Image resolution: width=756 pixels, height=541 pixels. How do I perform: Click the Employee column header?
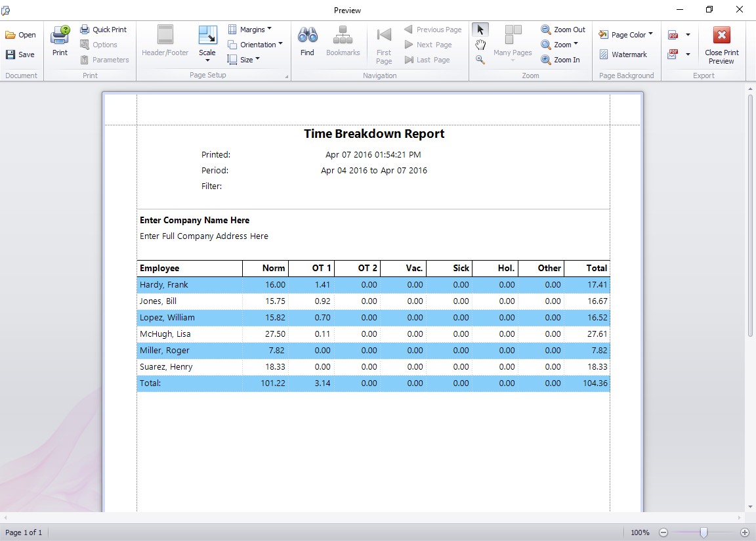[190, 268]
